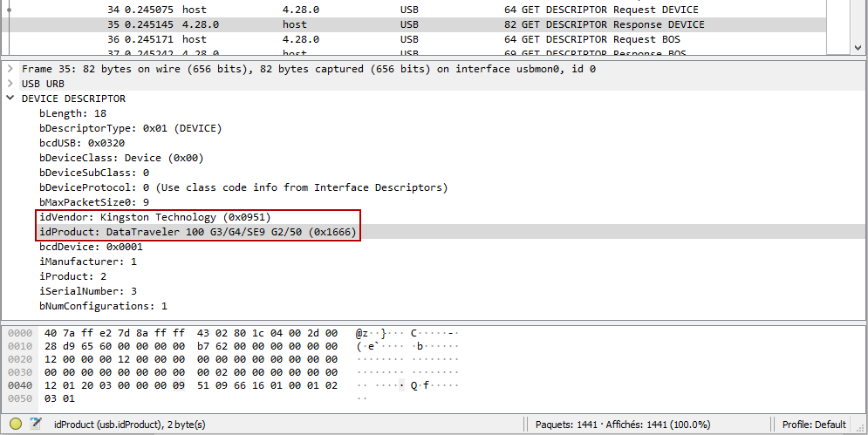Click the expert information yellow circle icon
Image resolution: width=868 pixels, height=435 pixels.
tap(16, 425)
